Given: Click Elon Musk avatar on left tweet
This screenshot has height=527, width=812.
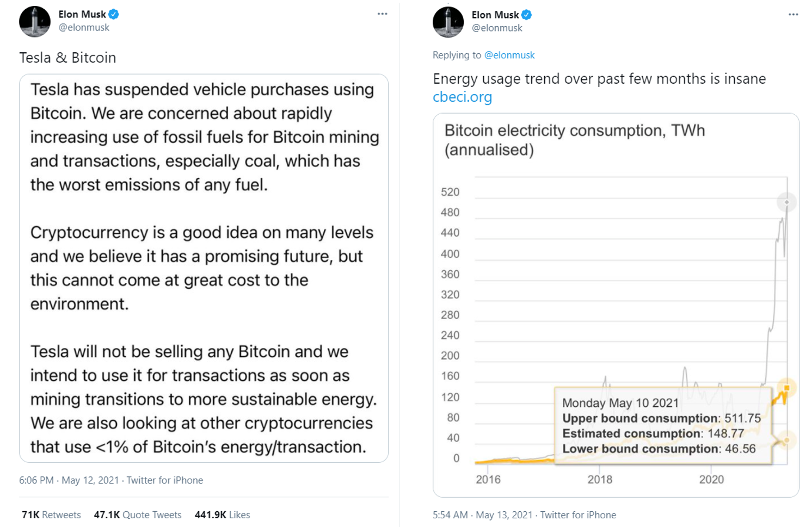Looking at the screenshot, I should point(35,22).
